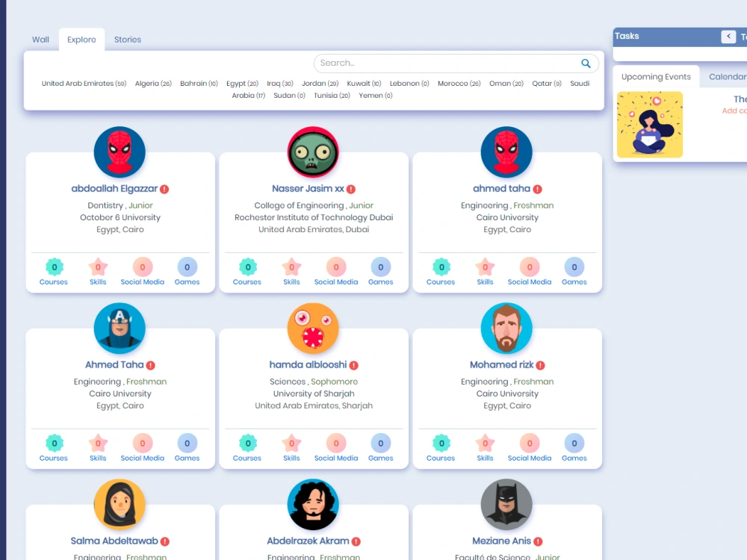Click alert icon next to Salma Abdeltawab
Viewport: 747px width, 560px height.
point(165,541)
